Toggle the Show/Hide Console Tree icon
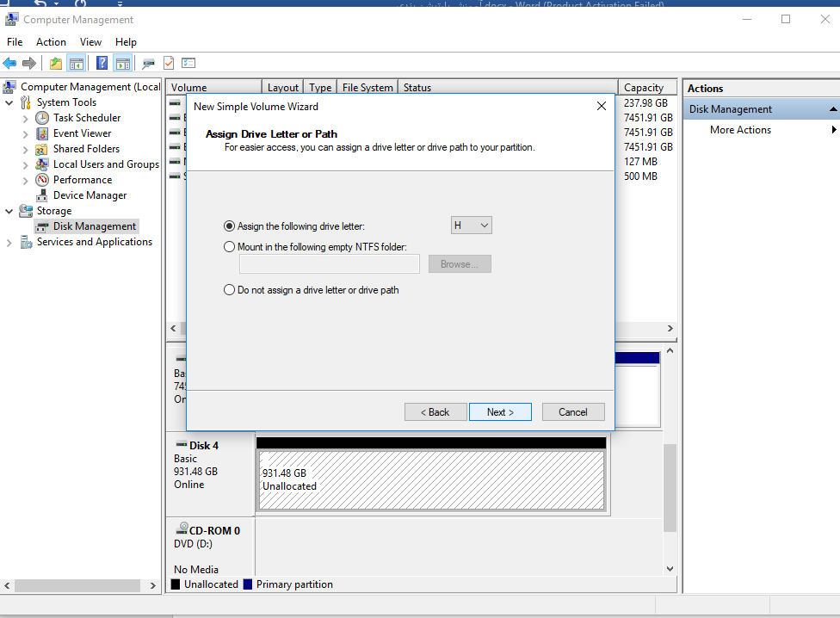This screenshot has height=618, width=840. click(77, 63)
